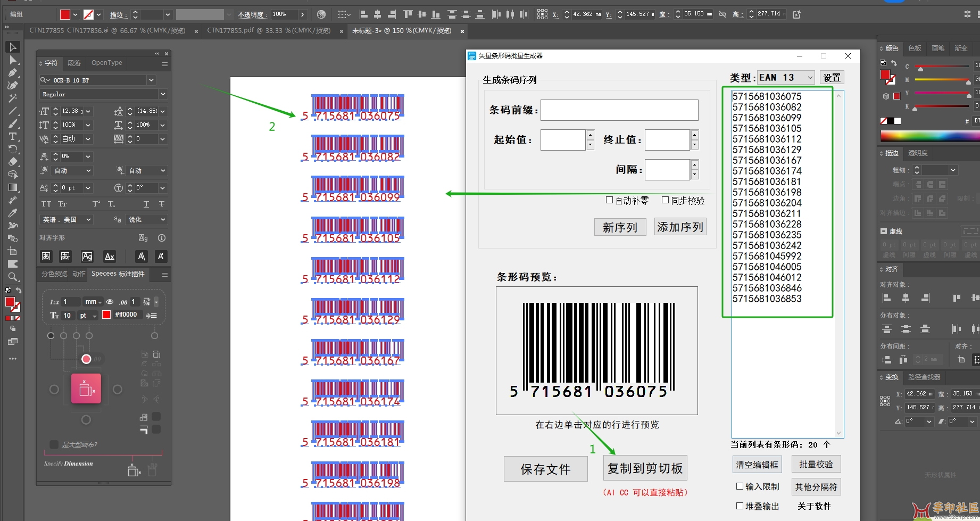
Task: Switch to the OpenType tab
Action: 106,63
